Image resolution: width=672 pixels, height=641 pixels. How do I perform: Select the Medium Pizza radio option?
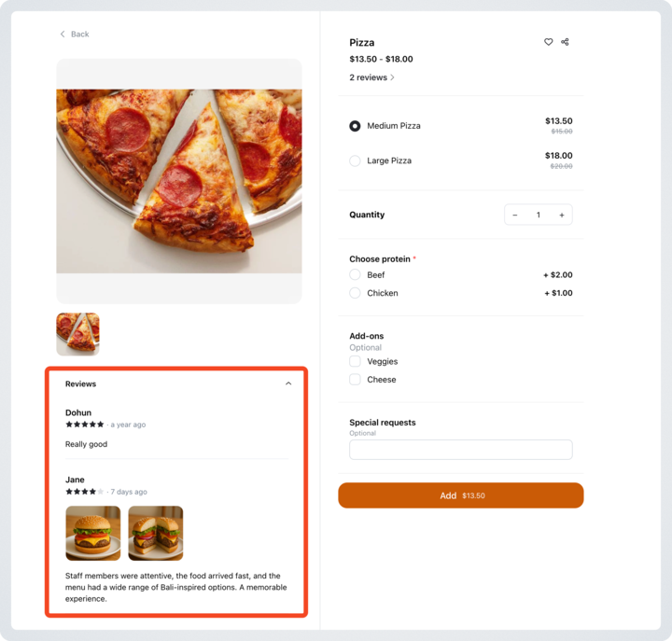(355, 126)
